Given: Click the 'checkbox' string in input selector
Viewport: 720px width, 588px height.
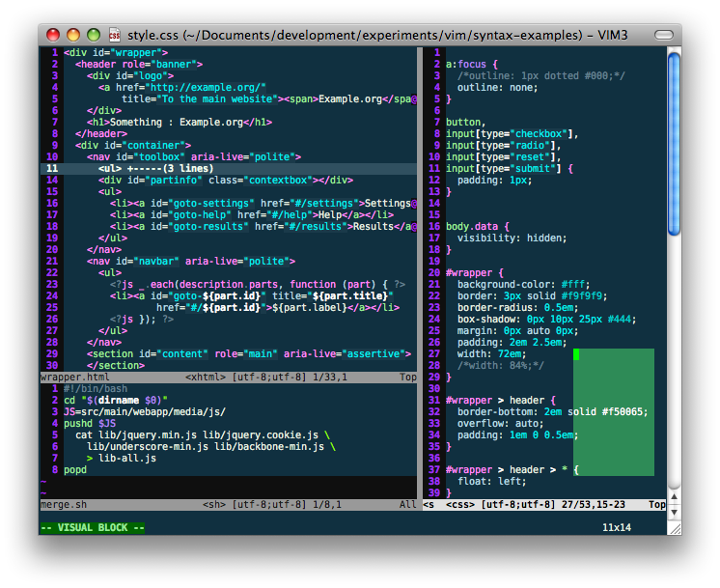Looking at the screenshot, I should (x=539, y=133).
